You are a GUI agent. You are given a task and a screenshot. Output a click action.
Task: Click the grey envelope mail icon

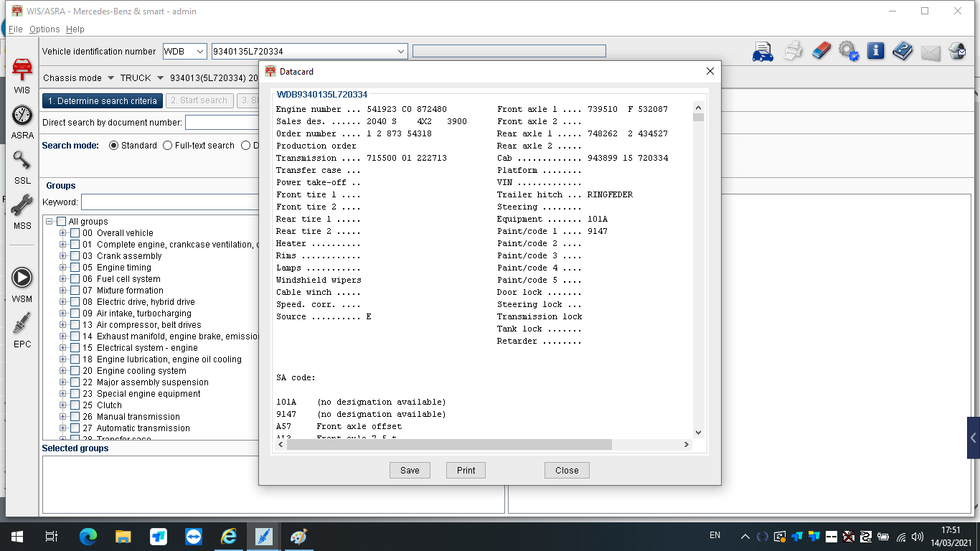pos(930,52)
